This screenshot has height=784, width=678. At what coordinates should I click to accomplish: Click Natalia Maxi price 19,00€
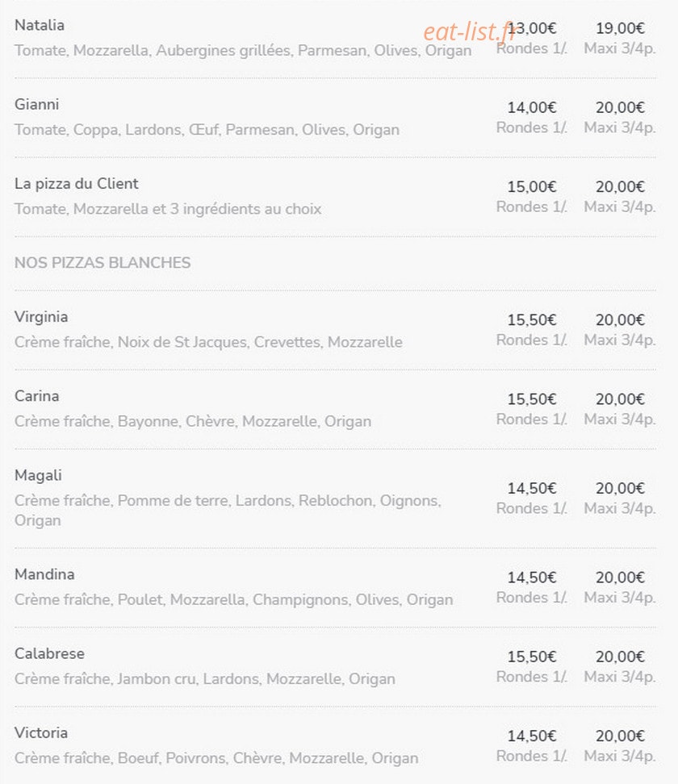620,28
